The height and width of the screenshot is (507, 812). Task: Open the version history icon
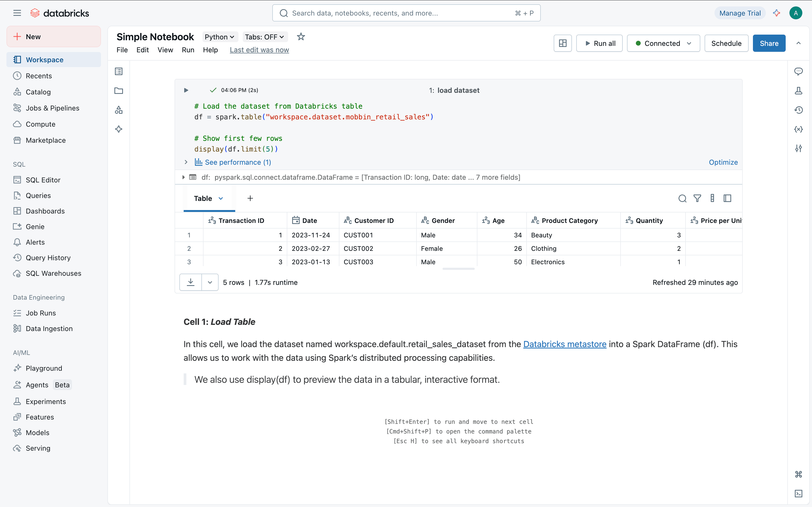(798, 110)
